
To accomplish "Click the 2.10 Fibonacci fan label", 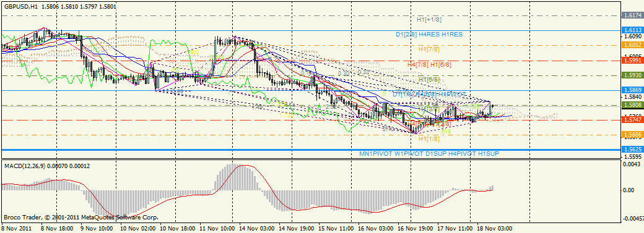I will pyautogui.click(x=388, y=129).
